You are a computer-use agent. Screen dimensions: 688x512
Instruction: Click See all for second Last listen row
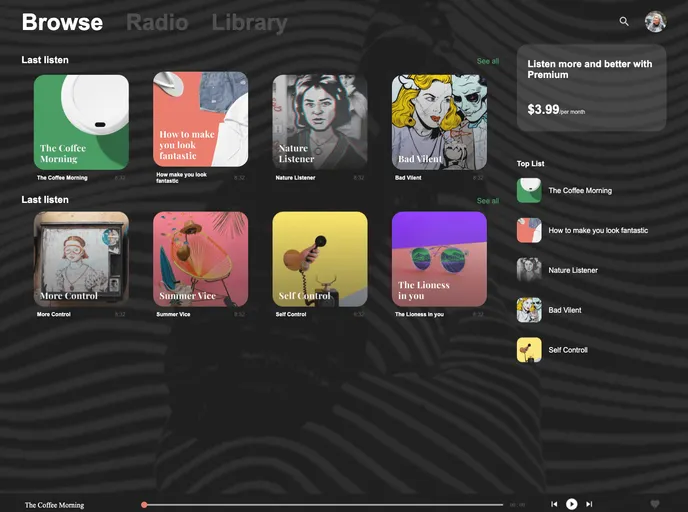click(x=488, y=201)
